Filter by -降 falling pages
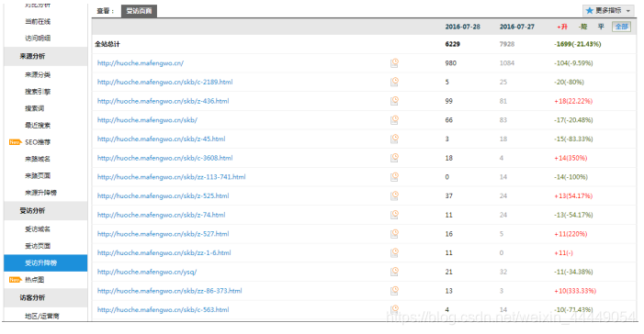Image resolution: width=644 pixels, height=334 pixels. pyautogui.click(x=582, y=27)
